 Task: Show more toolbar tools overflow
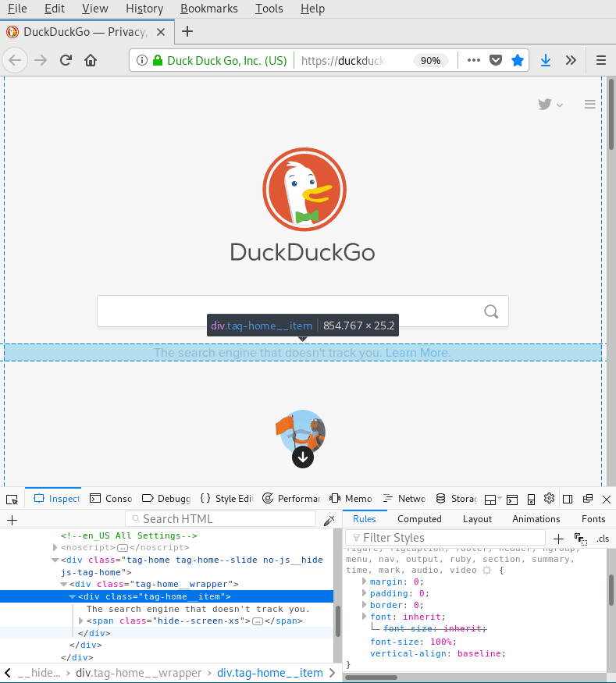pos(571,60)
